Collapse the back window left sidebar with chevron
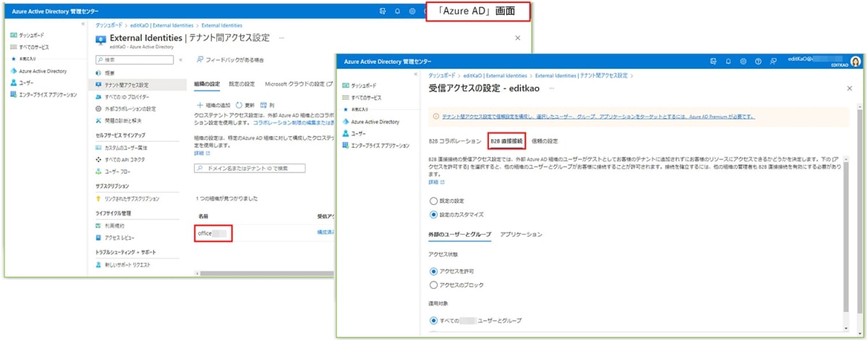The width and height of the screenshot is (868, 341). tap(82, 24)
